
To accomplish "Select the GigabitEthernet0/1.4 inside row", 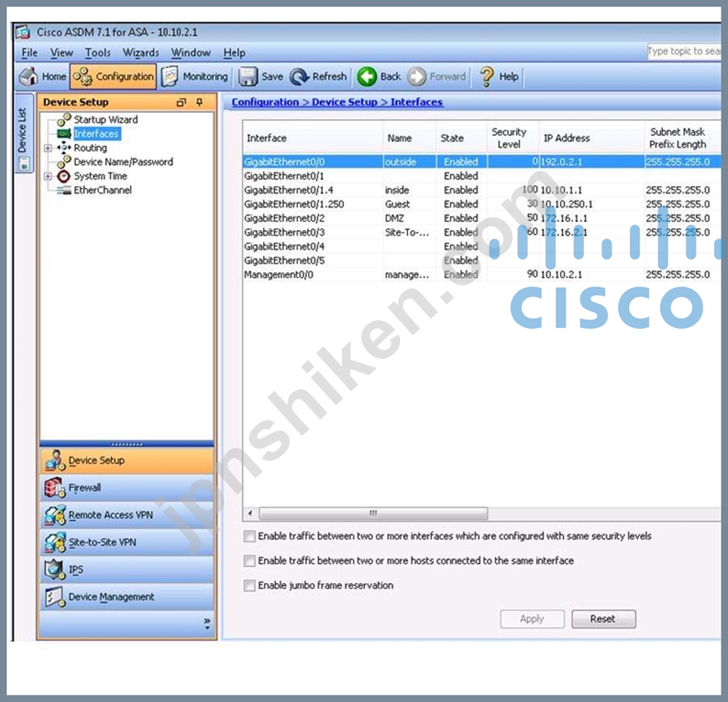I will click(x=482, y=190).
